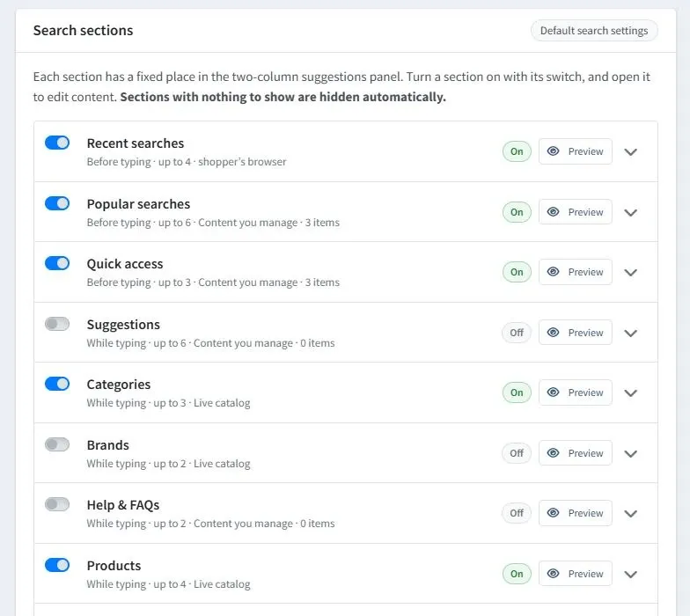Click "While typing · up to 4 · Live catalog"
Image resolution: width=690 pixels, height=616 pixels.
pos(168,584)
